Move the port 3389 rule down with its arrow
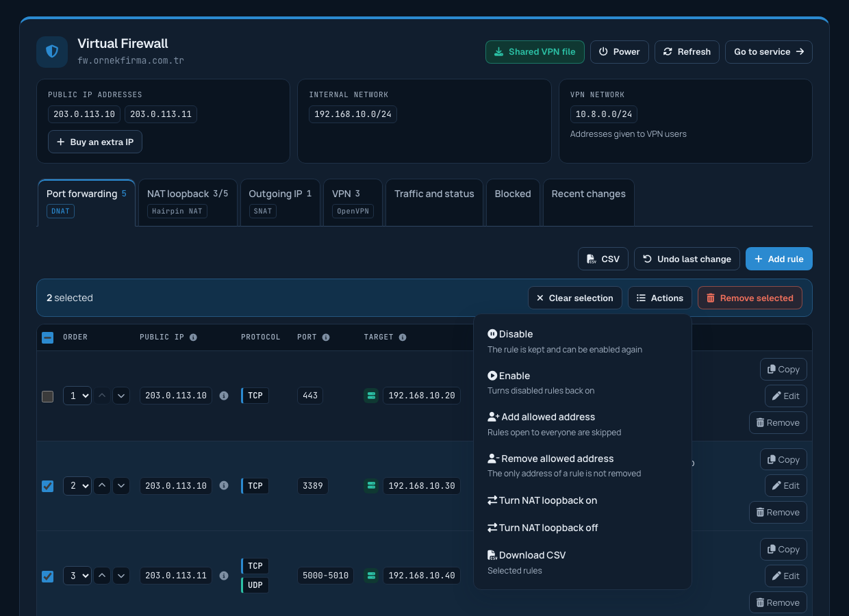Image resolution: width=849 pixels, height=616 pixels. pos(121,486)
